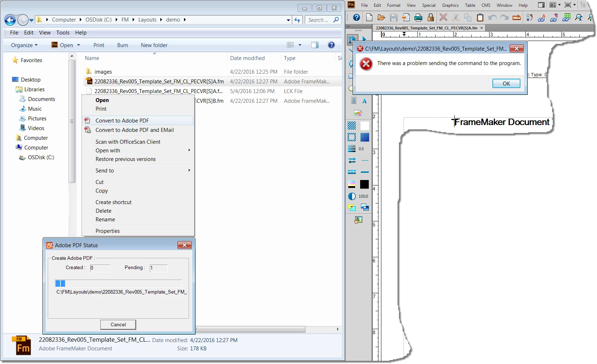597x364 pixels.
Task: Open the Table Designer green grid icon
Action: [x=566, y=17]
